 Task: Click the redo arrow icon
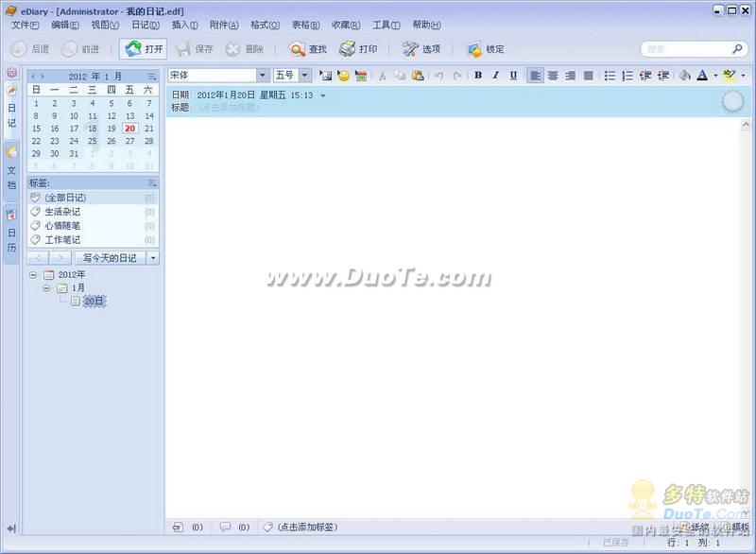click(457, 76)
